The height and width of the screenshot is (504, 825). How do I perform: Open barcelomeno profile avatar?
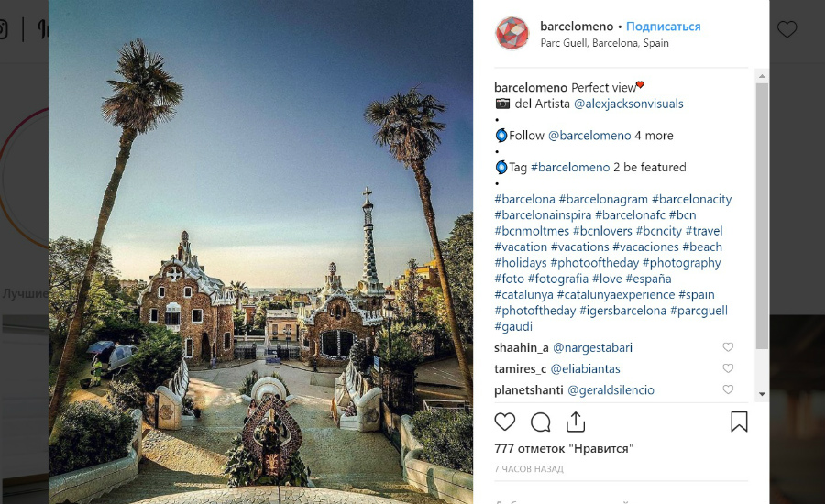pyautogui.click(x=511, y=34)
